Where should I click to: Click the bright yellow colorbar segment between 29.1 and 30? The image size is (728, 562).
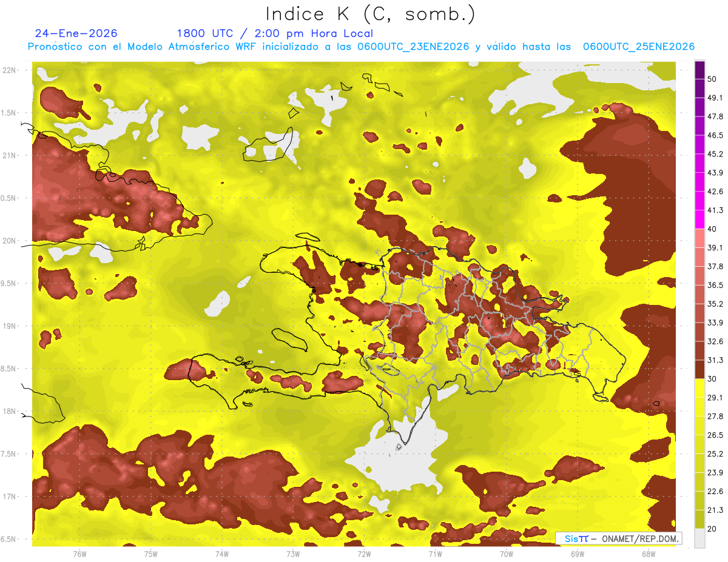pos(699,388)
